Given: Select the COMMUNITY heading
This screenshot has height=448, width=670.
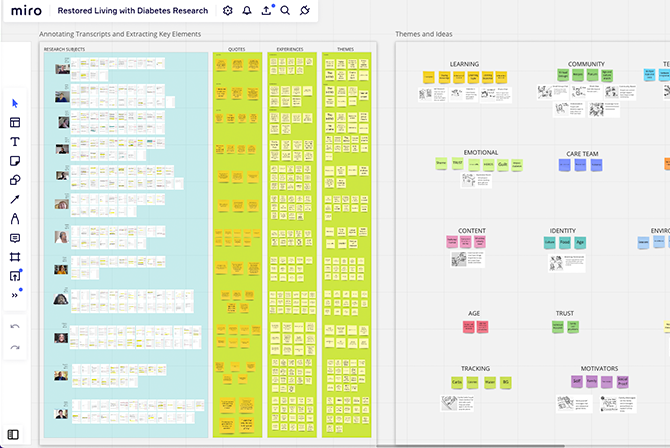Looking at the screenshot, I should point(586,64).
